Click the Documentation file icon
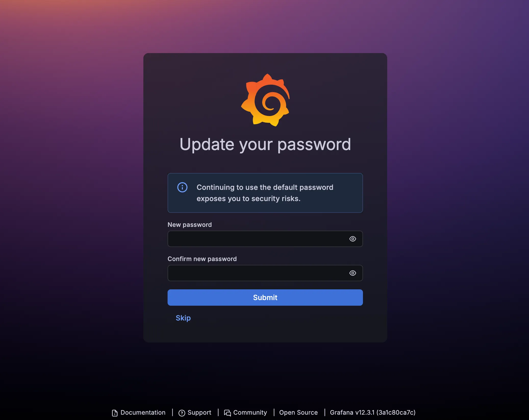This screenshot has width=529, height=420. pos(115,413)
